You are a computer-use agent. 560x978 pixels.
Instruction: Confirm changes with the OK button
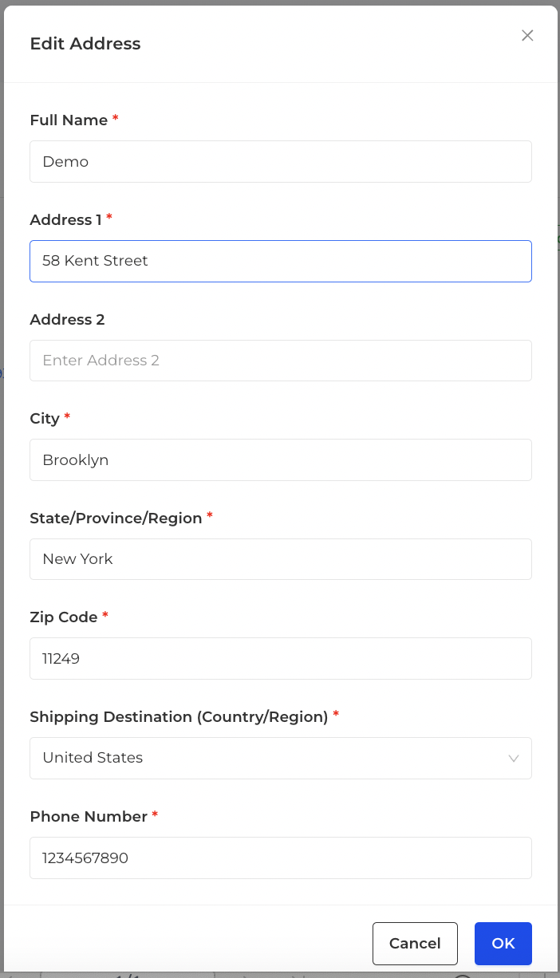503,944
